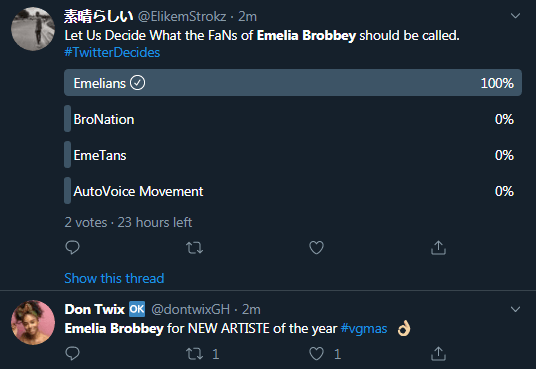Reply to the Emelia Brobbey poll tweet
This screenshot has height=369, width=536.
(x=72, y=248)
